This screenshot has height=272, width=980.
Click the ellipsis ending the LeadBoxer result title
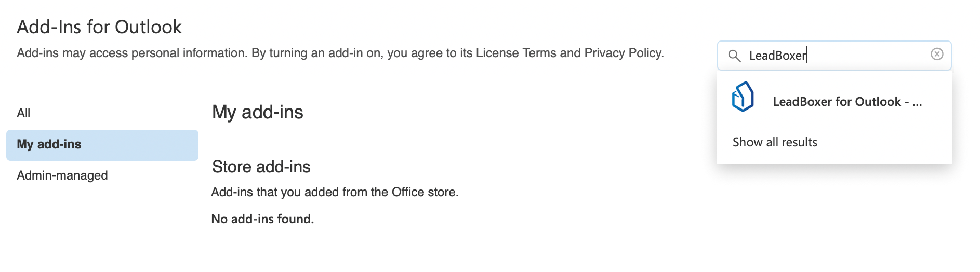(917, 102)
